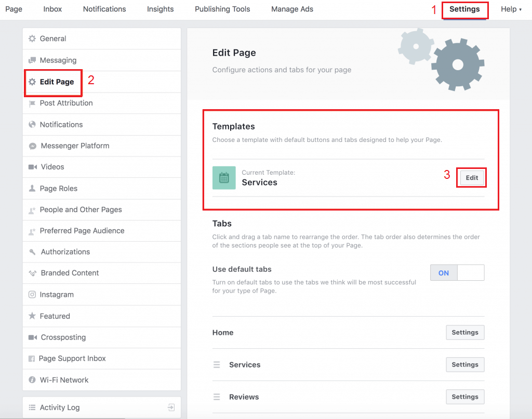Click the Wi-Fi Network icon
The image size is (532, 419).
tap(32, 379)
